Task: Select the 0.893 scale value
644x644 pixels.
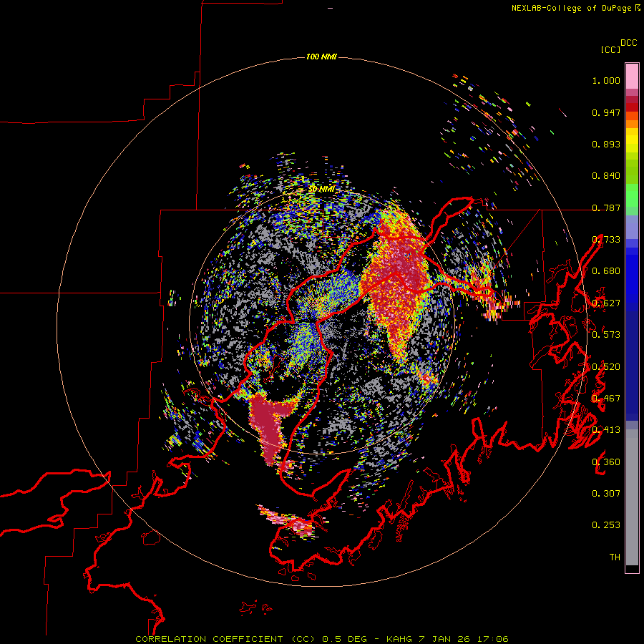Action: (606, 144)
